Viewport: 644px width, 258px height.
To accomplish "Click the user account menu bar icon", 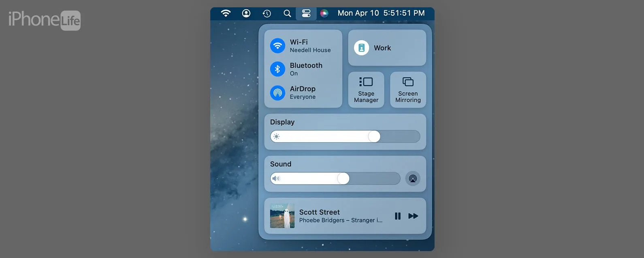I will tap(246, 13).
